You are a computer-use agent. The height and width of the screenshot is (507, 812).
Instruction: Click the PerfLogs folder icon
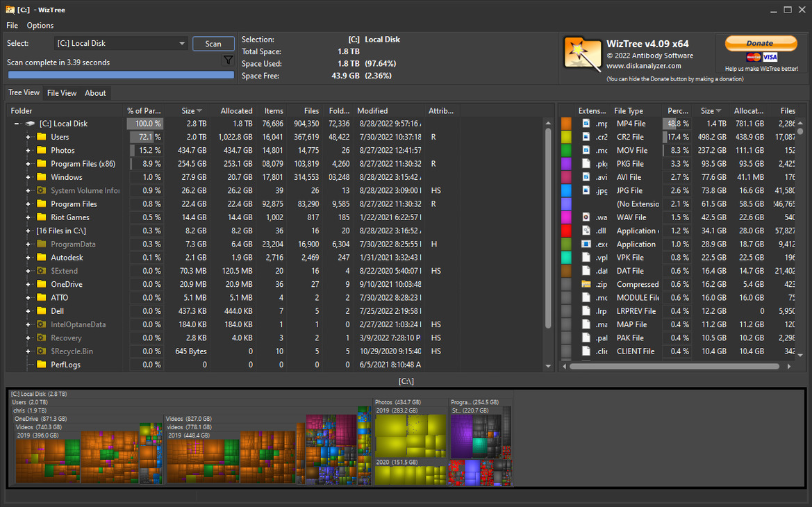click(x=42, y=365)
